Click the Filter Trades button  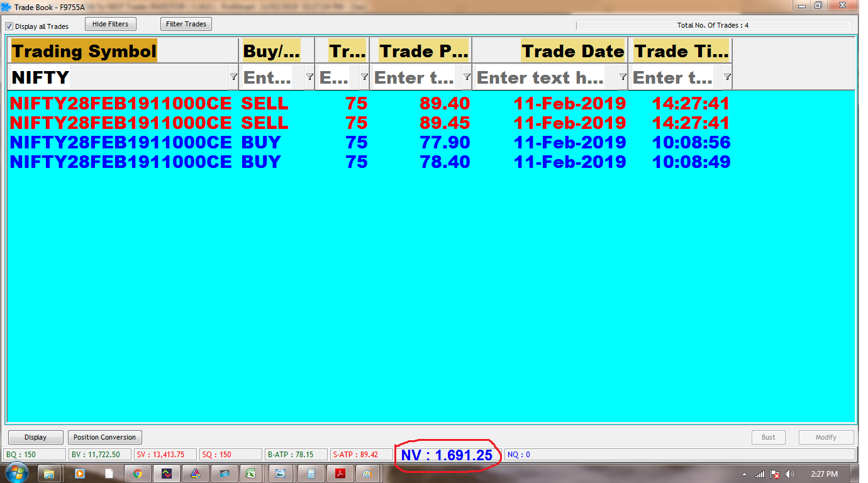click(x=186, y=24)
